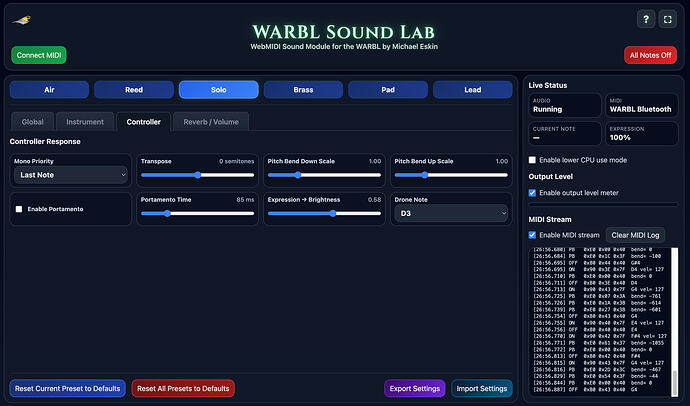This screenshot has height=406, width=690.
Task: Click the EXPRESSION 100% status box
Action: [x=641, y=133]
